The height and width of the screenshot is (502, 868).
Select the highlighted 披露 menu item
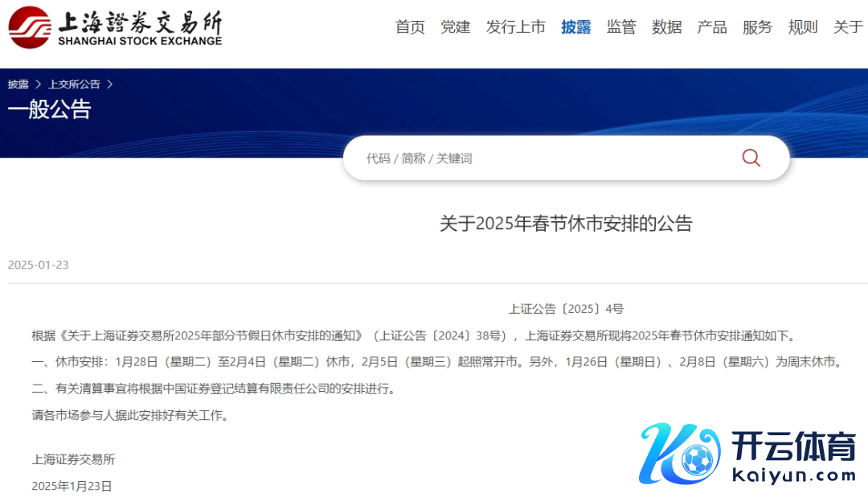pyautogui.click(x=575, y=27)
